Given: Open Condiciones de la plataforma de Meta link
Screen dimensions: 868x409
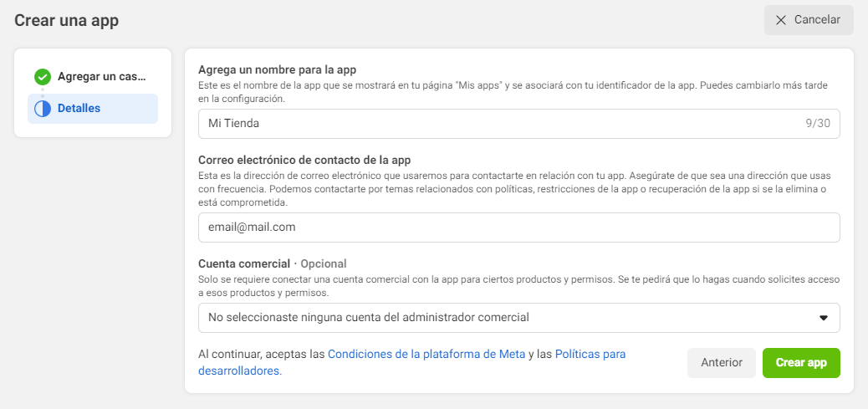Looking at the screenshot, I should pyautogui.click(x=426, y=354).
